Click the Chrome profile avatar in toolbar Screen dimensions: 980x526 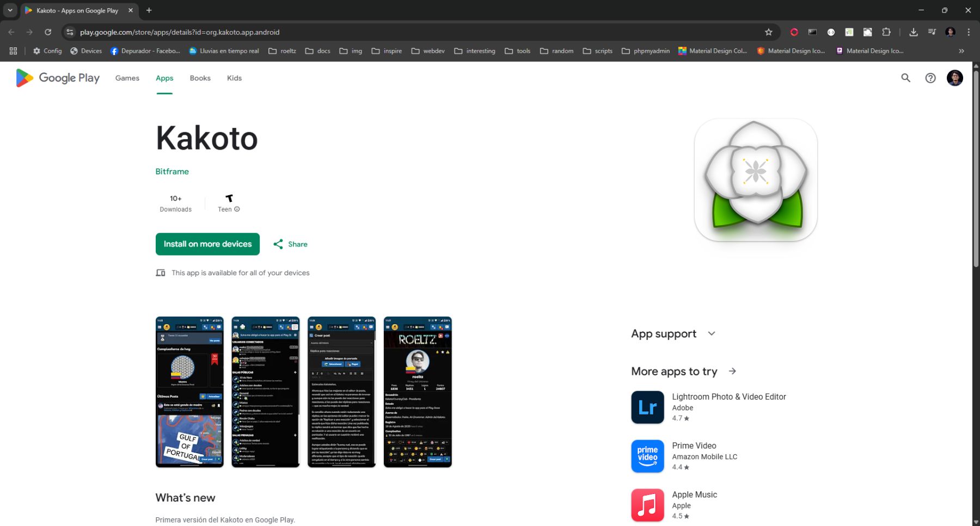click(951, 32)
